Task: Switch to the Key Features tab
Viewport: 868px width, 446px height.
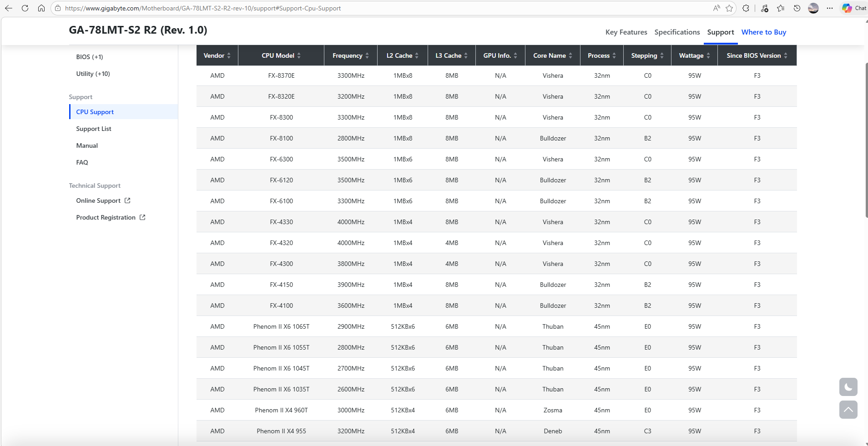Action: [626, 32]
